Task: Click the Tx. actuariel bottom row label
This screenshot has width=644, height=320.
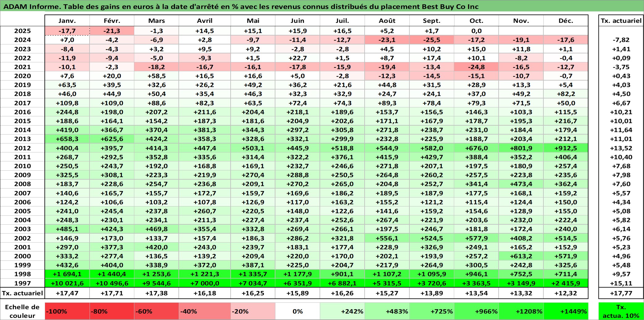Action: point(23,293)
